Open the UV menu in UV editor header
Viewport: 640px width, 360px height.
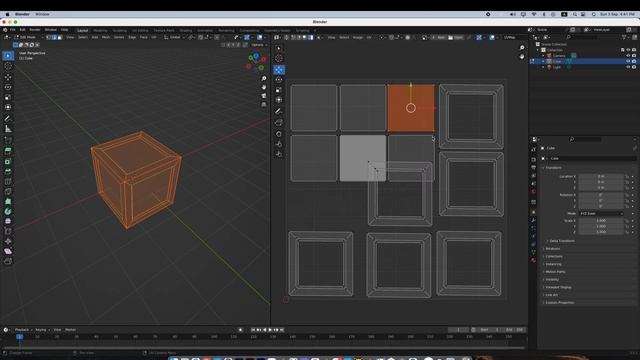369,37
